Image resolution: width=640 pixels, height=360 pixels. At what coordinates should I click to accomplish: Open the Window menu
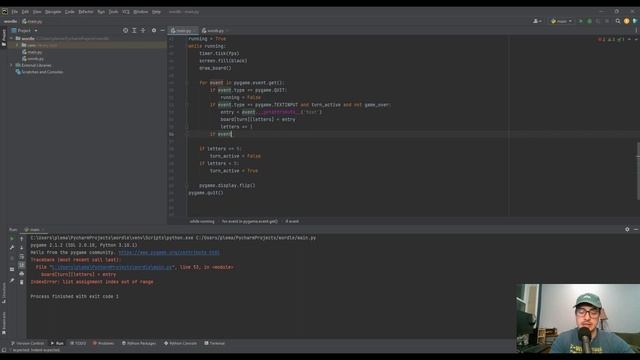141,12
